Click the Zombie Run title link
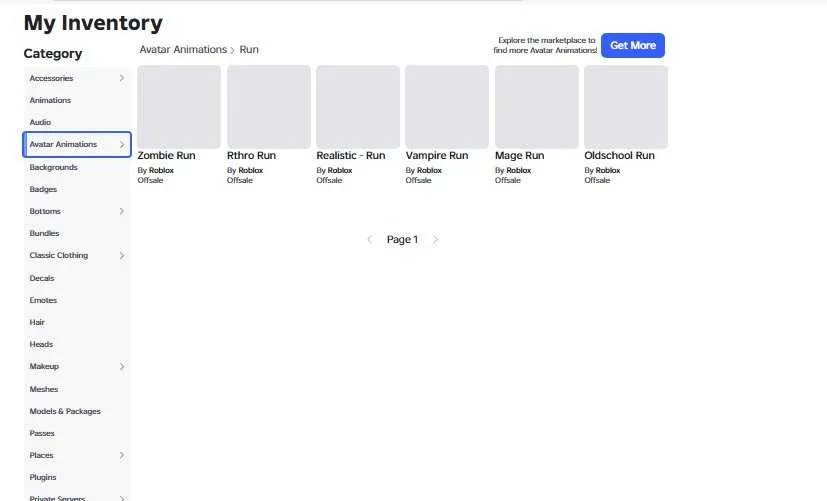This screenshot has height=501, width=827. pyautogui.click(x=167, y=156)
